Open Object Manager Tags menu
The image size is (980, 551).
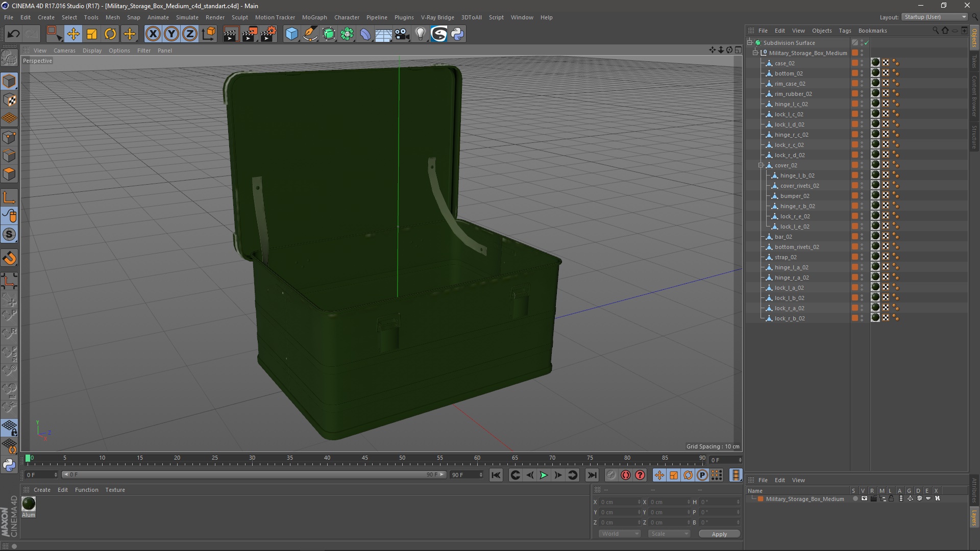(845, 31)
